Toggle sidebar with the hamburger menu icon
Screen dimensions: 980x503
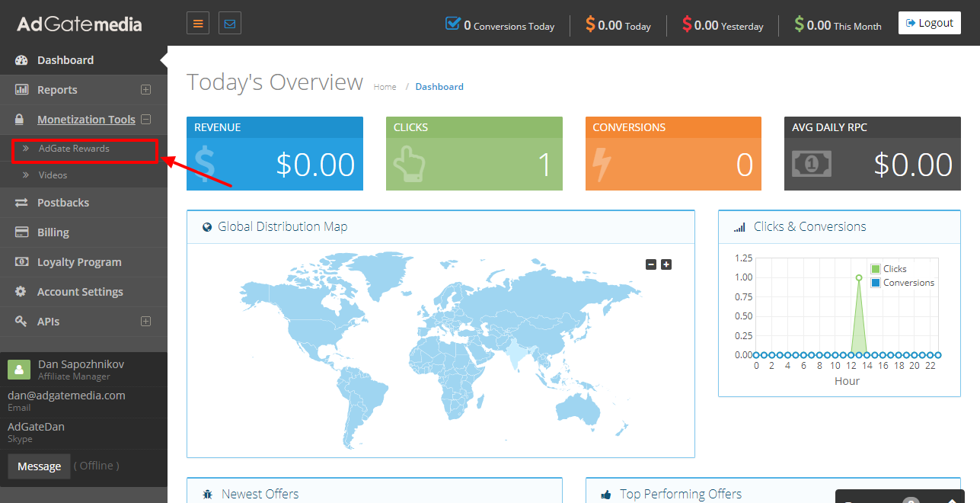click(198, 23)
